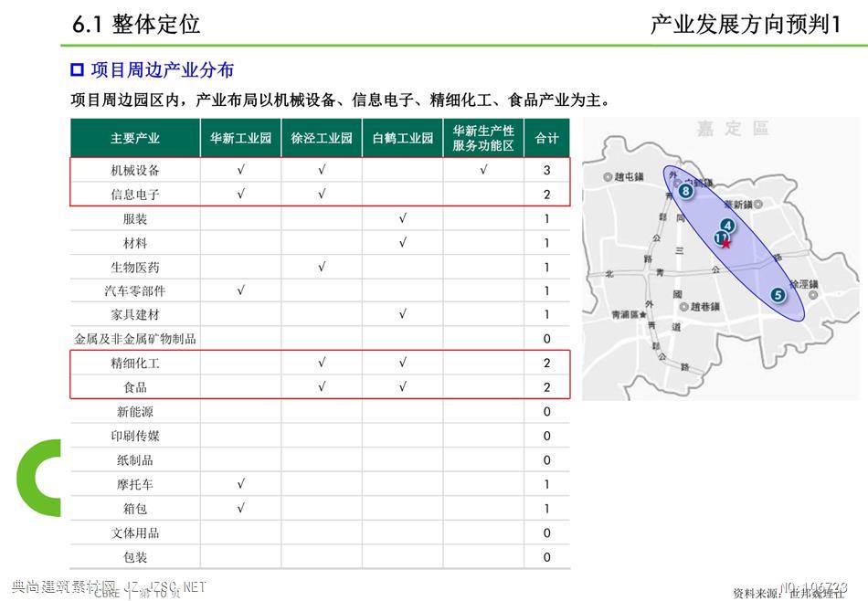
Task: Click the 箱包 checkmark under 华新工业园
Action: [x=241, y=508]
